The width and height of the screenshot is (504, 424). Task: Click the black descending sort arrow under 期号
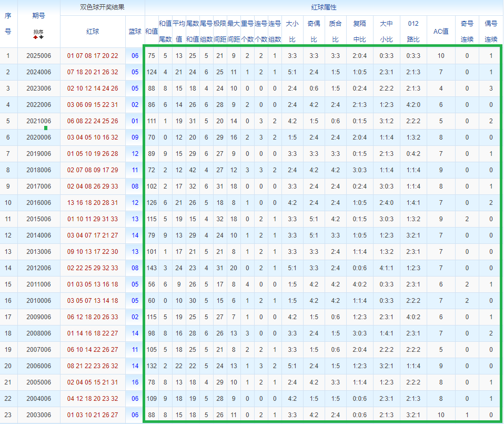coord(42,37)
